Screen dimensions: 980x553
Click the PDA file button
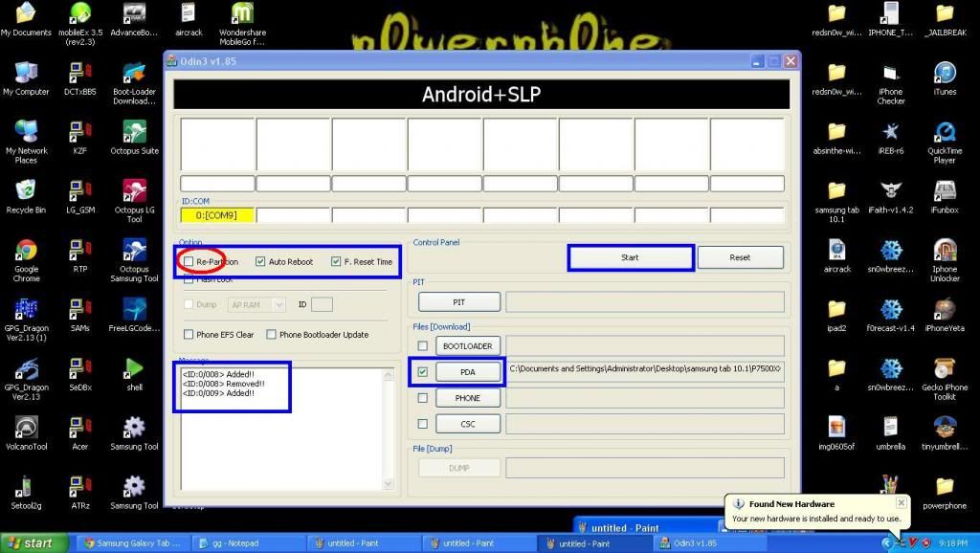pyautogui.click(x=467, y=372)
